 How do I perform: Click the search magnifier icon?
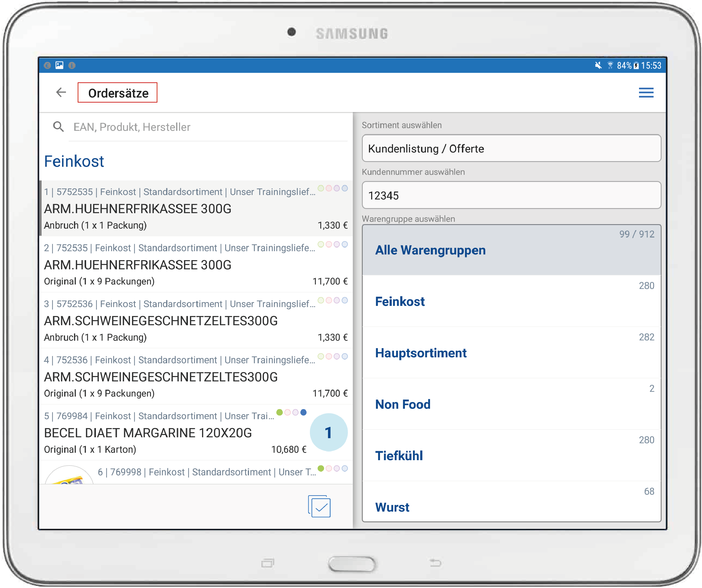pos(59,127)
